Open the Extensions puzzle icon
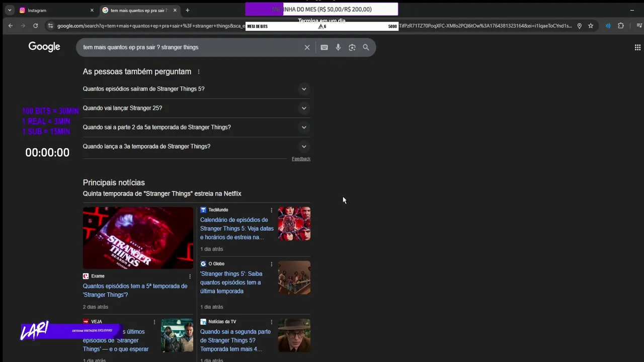 621,26
